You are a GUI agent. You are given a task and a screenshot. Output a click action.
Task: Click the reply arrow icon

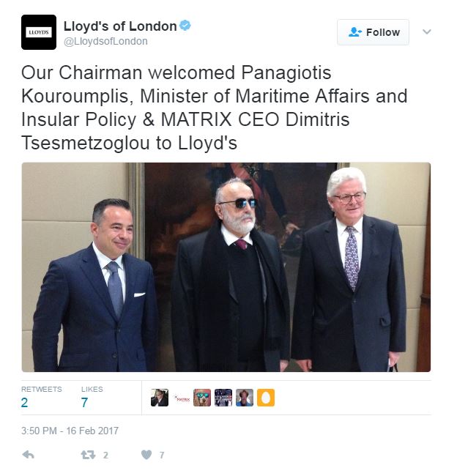(x=29, y=455)
